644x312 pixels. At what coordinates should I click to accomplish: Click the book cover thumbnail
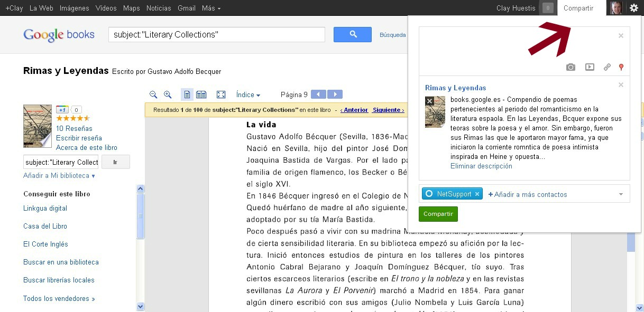(38, 126)
